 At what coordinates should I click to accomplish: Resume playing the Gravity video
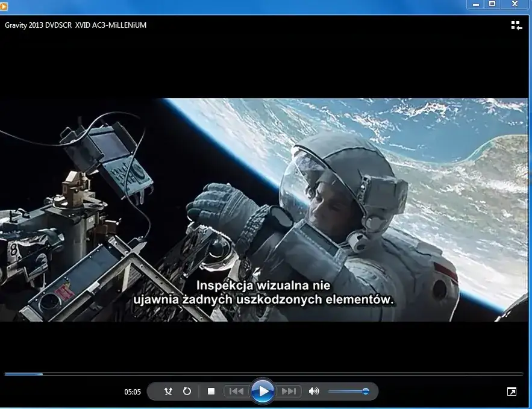(x=262, y=392)
